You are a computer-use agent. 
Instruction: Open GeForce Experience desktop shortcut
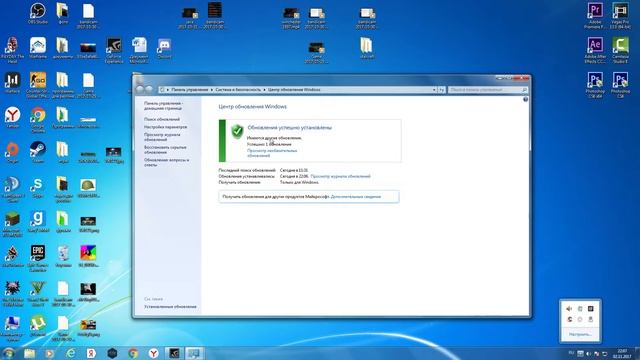113,51
